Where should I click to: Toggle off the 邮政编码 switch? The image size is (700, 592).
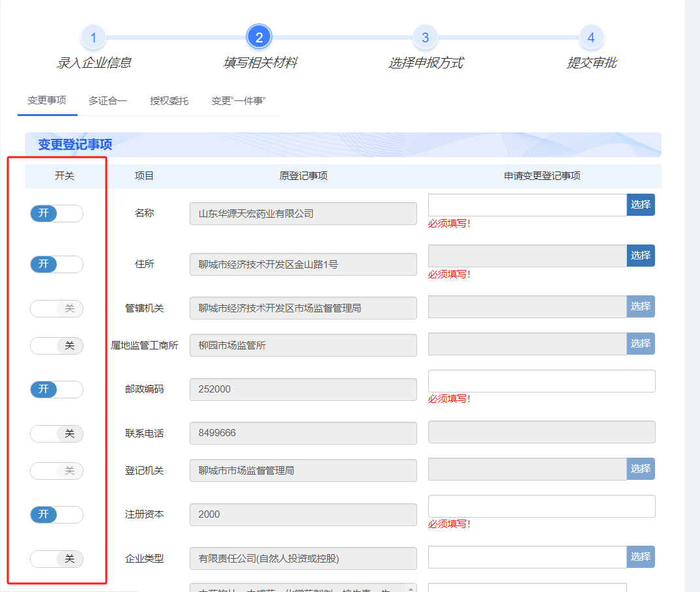click(x=56, y=389)
